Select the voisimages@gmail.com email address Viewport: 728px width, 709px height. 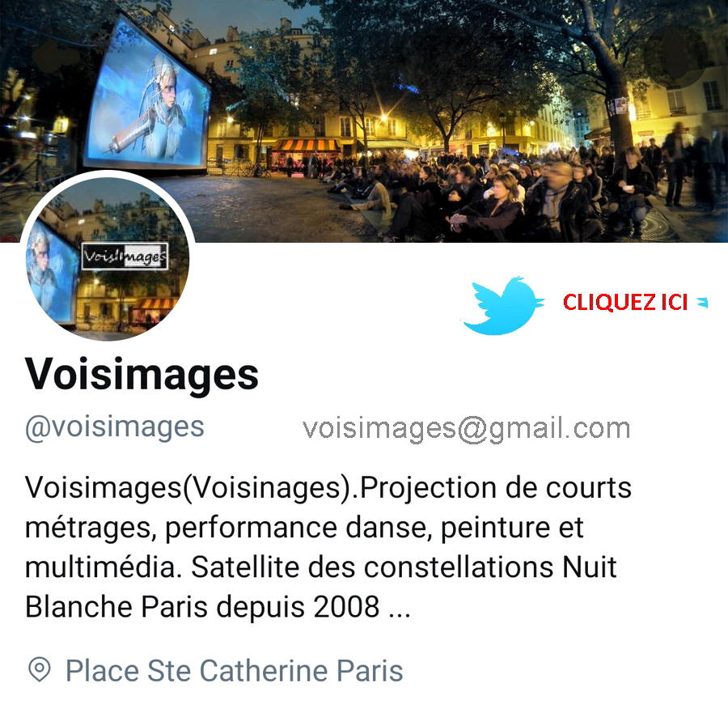466,428
